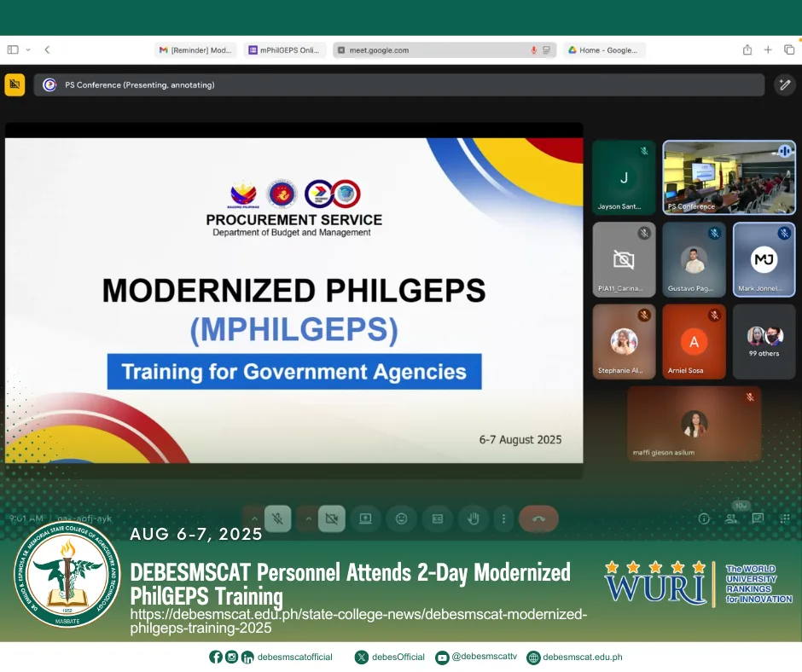Image resolution: width=802 pixels, height=672 pixels.
Task: Show the Safari tab overview
Action: pyautogui.click(x=789, y=49)
